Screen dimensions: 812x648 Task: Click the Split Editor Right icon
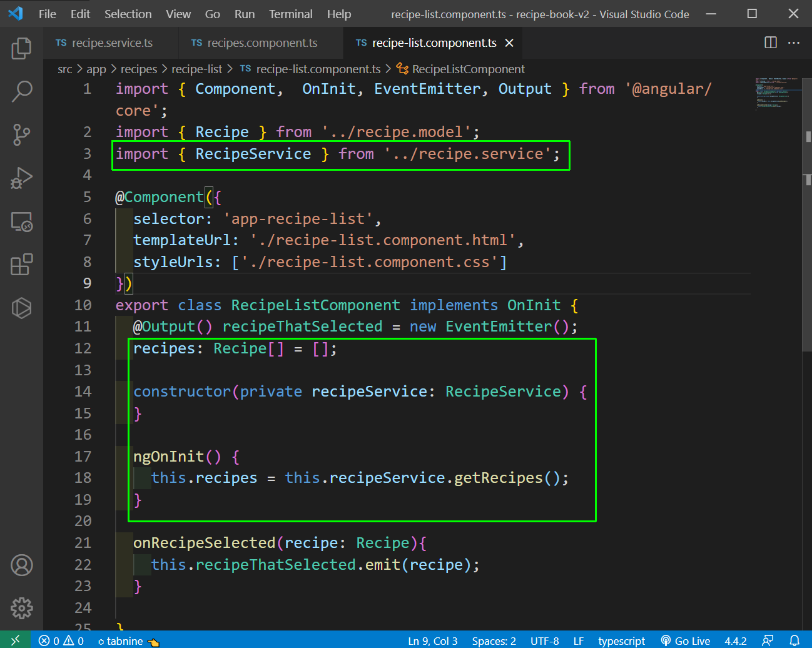point(771,43)
